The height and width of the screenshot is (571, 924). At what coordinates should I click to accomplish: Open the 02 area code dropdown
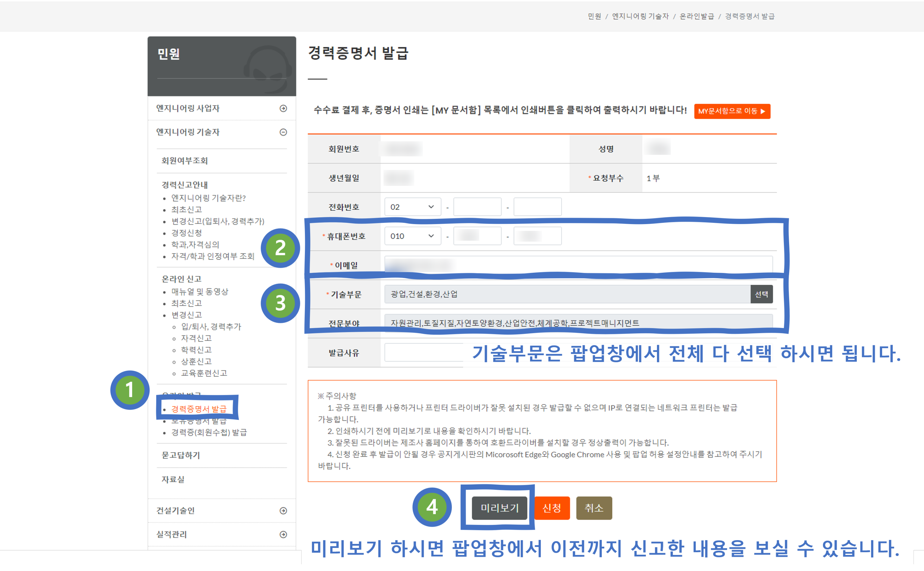pos(412,207)
